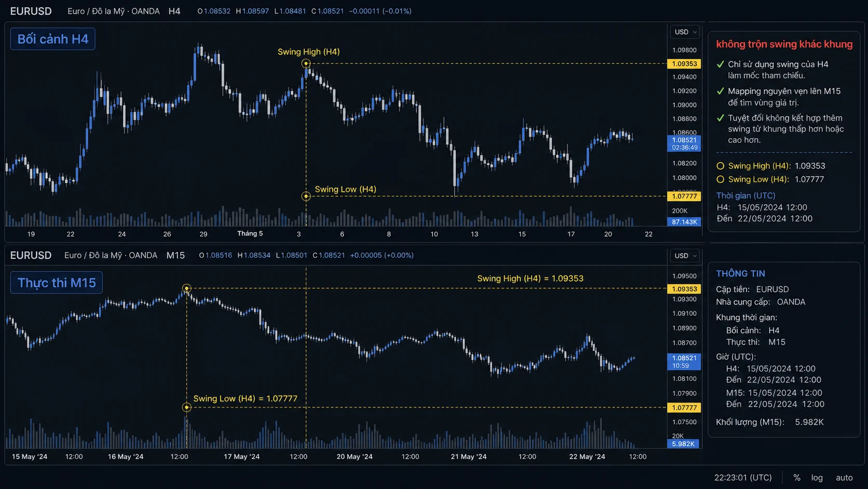
Task: Click checkmark beside 'Tuyệt đối không kết hợp'
Action: click(720, 118)
